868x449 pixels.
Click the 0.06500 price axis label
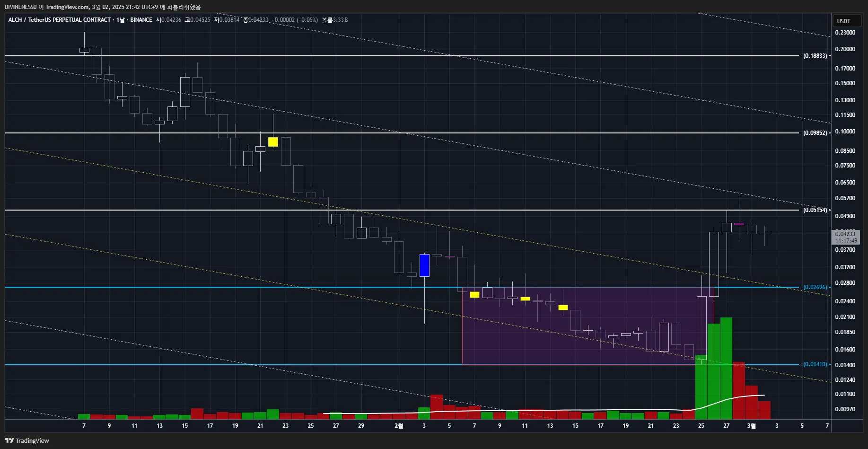845,183
